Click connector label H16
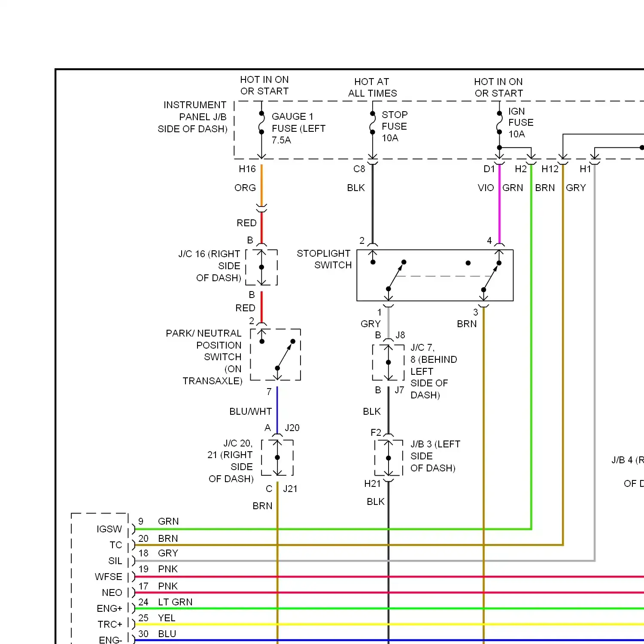644x644 pixels. pyautogui.click(x=247, y=169)
